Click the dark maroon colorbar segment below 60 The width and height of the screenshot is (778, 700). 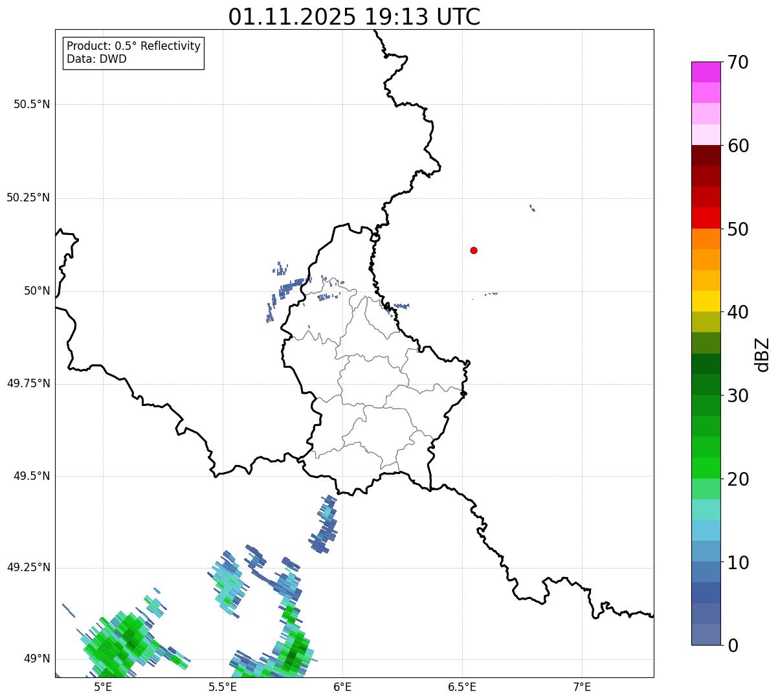coord(706,155)
